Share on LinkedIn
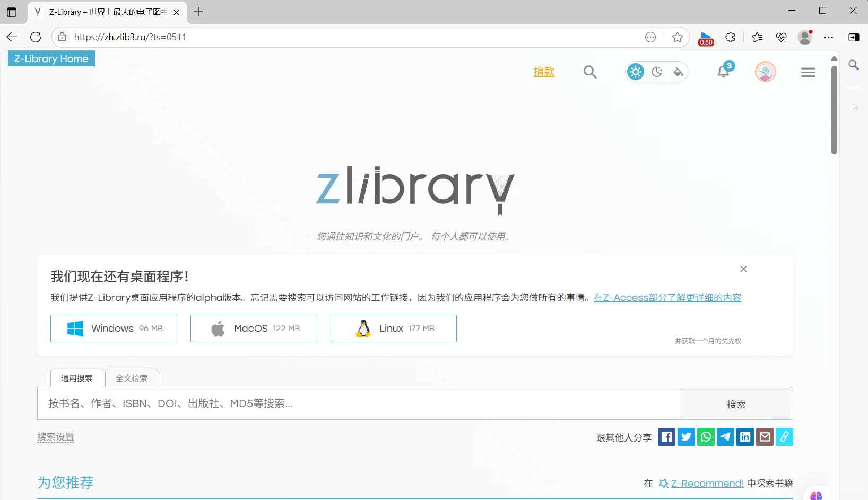 (745, 437)
